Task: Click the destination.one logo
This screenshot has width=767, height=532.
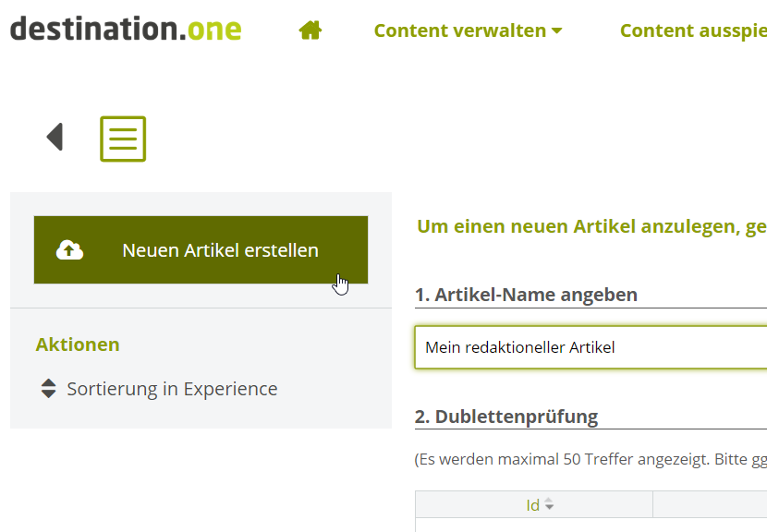Action: (126, 29)
